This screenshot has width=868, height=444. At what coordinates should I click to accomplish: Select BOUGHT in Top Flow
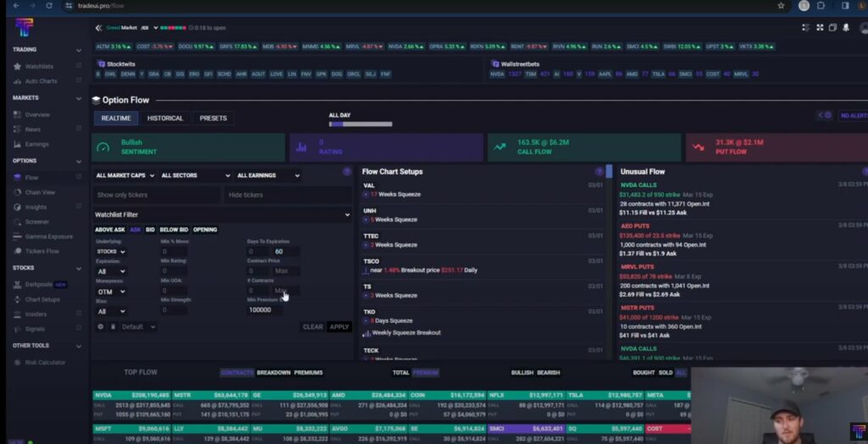(x=644, y=373)
